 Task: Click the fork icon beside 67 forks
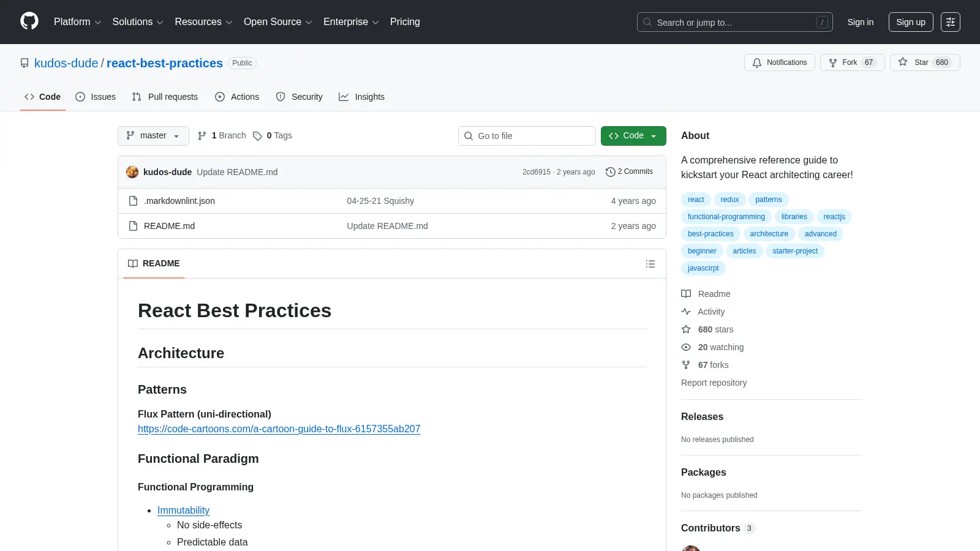pos(686,365)
